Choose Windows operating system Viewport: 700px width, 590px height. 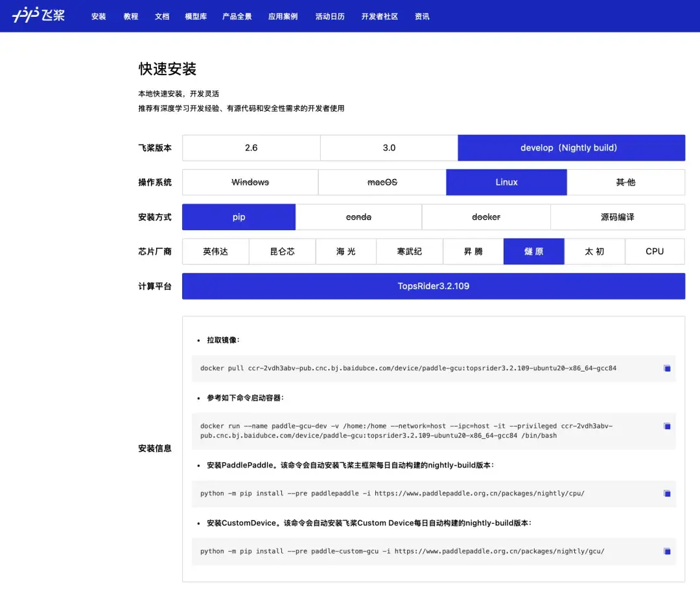[250, 182]
